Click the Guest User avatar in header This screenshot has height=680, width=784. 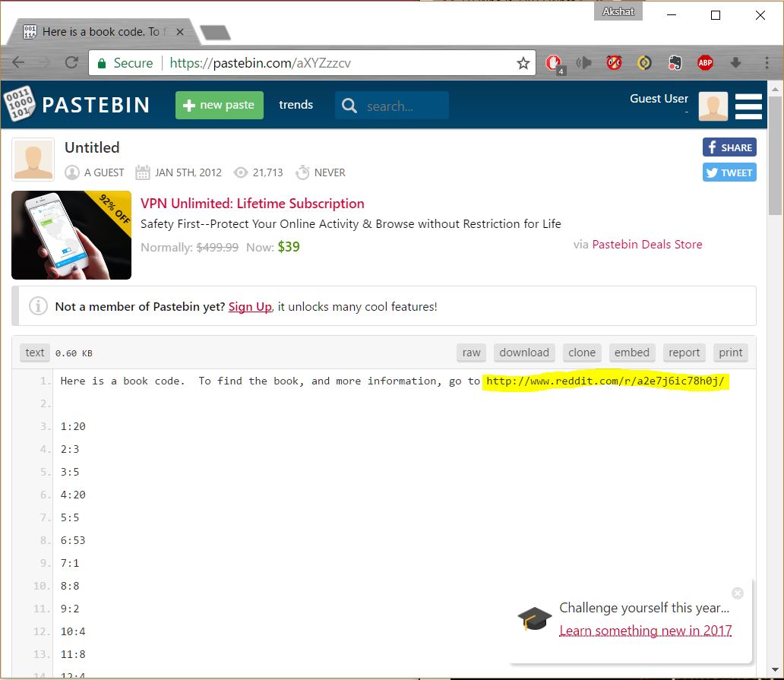(713, 106)
